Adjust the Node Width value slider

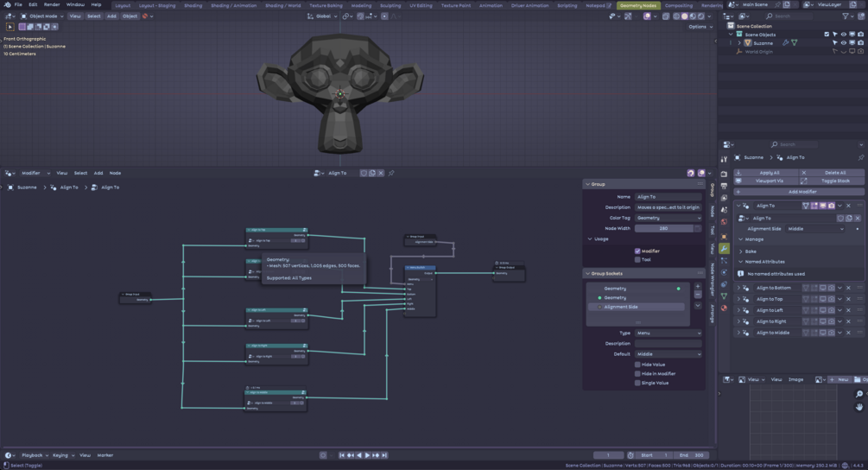click(663, 229)
